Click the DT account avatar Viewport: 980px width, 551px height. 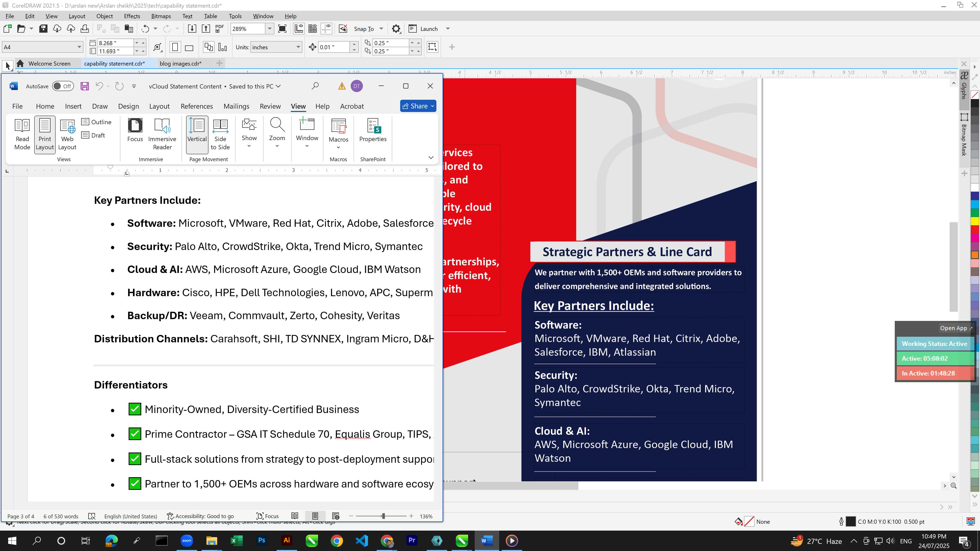click(x=357, y=86)
